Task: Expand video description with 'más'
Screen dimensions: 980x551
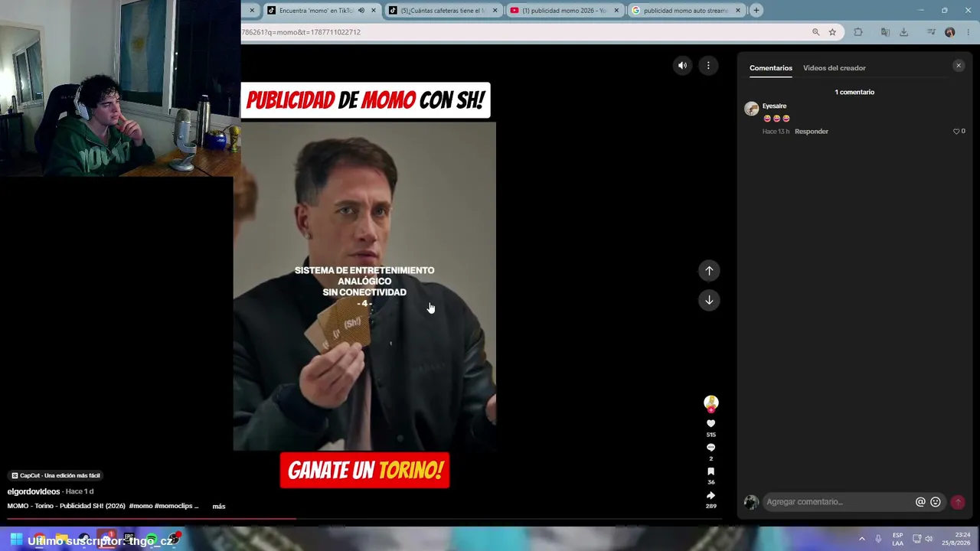Action: [x=219, y=507]
